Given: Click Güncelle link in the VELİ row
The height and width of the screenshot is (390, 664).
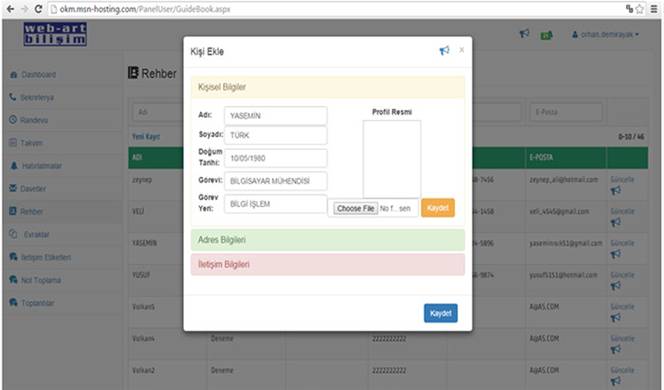Looking at the screenshot, I should 622,211.
